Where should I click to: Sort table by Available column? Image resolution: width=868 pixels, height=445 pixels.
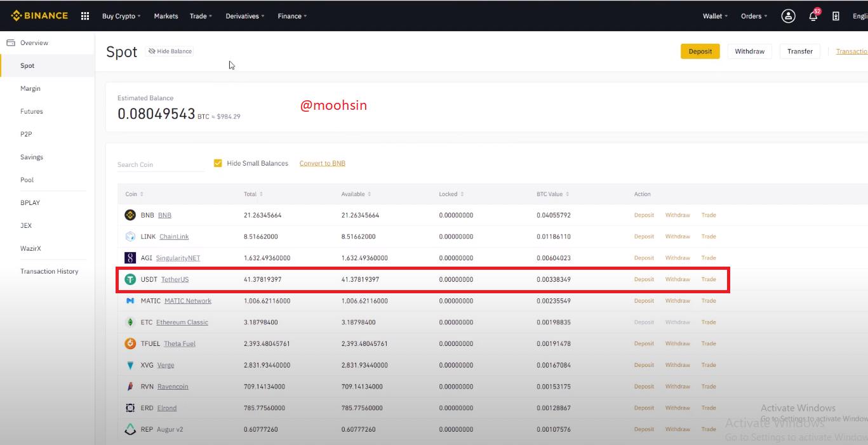pos(356,194)
